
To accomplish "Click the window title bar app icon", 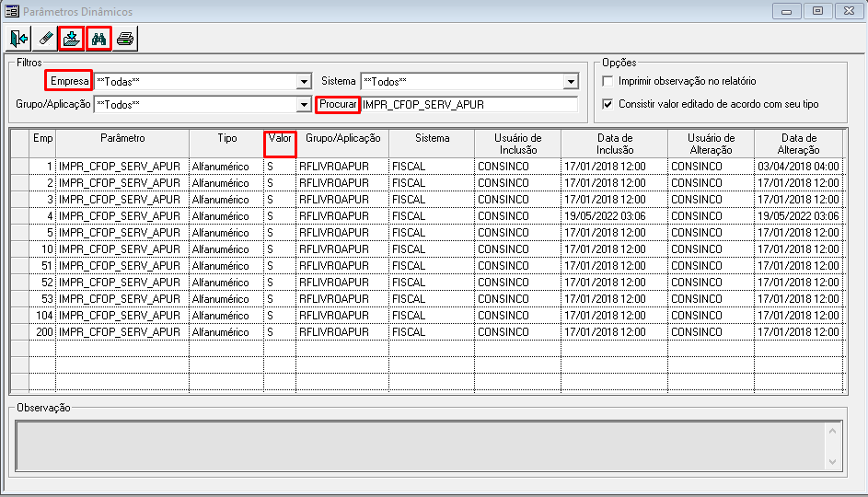I will 12,11.
